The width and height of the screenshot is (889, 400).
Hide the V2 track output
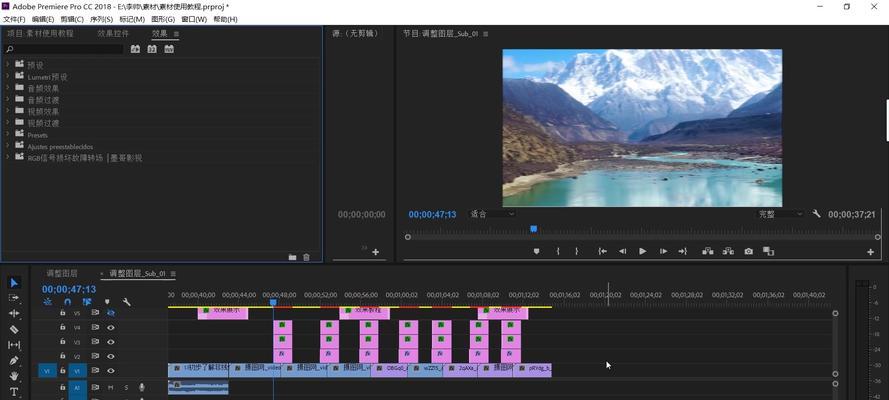coord(111,356)
